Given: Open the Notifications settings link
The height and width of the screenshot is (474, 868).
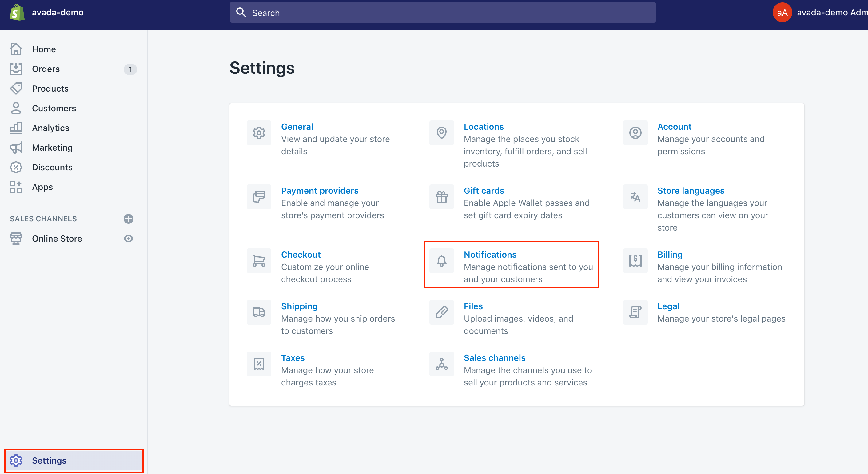Looking at the screenshot, I should pyautogui.click(x=489, y=255).
